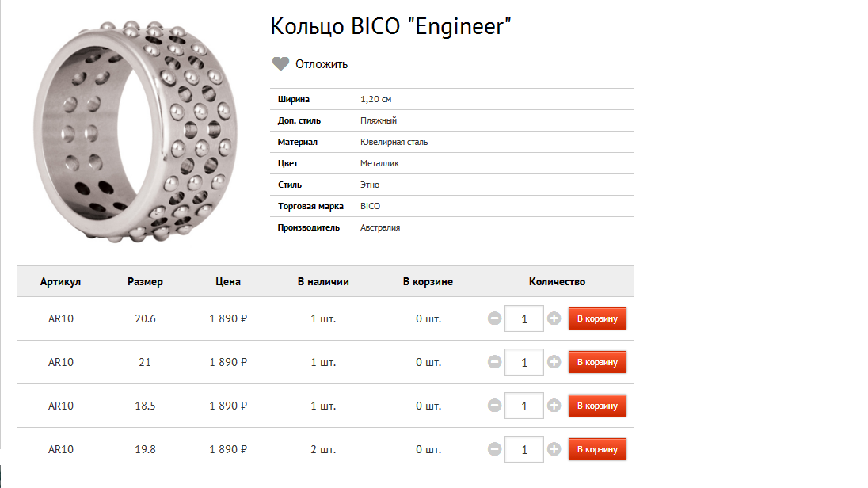Image resolution: width=868 pixels, height=488 pixels.
Task: Click plus stepper for size 19.8 ring
Action: pos(554,449)
